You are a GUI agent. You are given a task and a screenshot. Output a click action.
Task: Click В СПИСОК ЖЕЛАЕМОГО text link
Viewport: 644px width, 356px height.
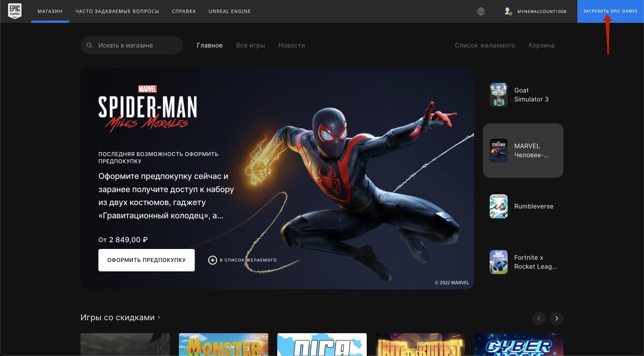coord(248,260)
